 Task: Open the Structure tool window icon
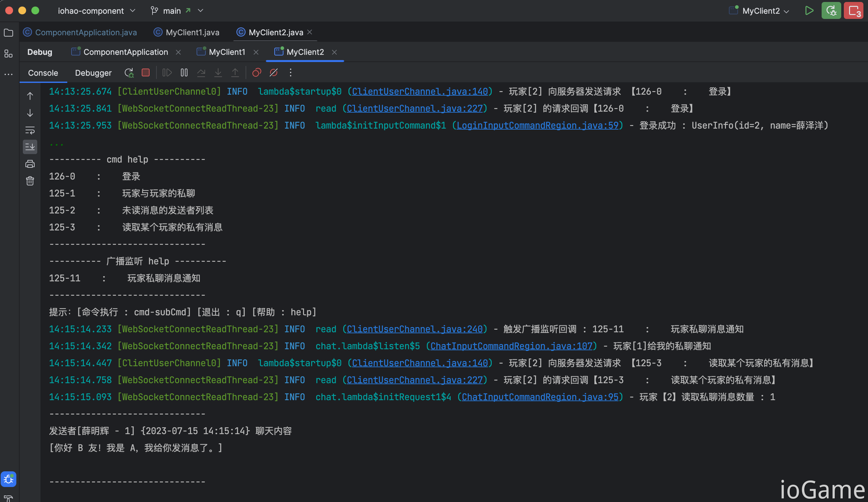[x=8, y=54]
